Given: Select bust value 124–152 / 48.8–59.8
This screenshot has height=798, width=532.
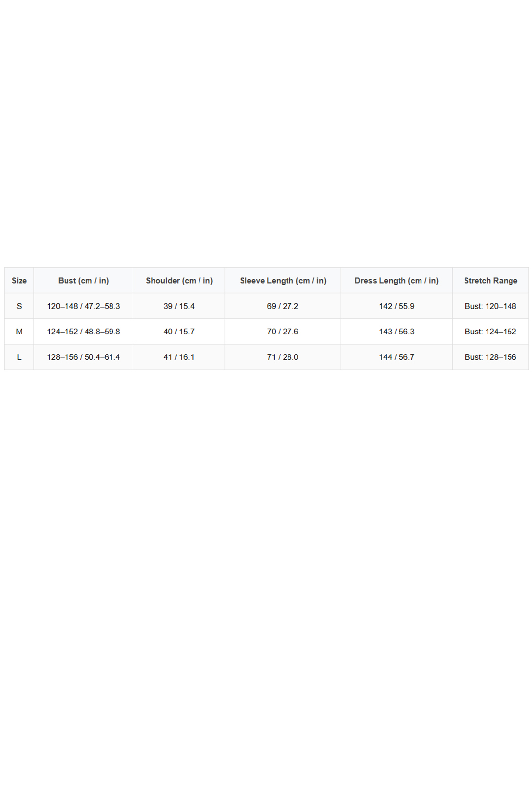Looking at the screenshot, I should (x=83, y=332).
